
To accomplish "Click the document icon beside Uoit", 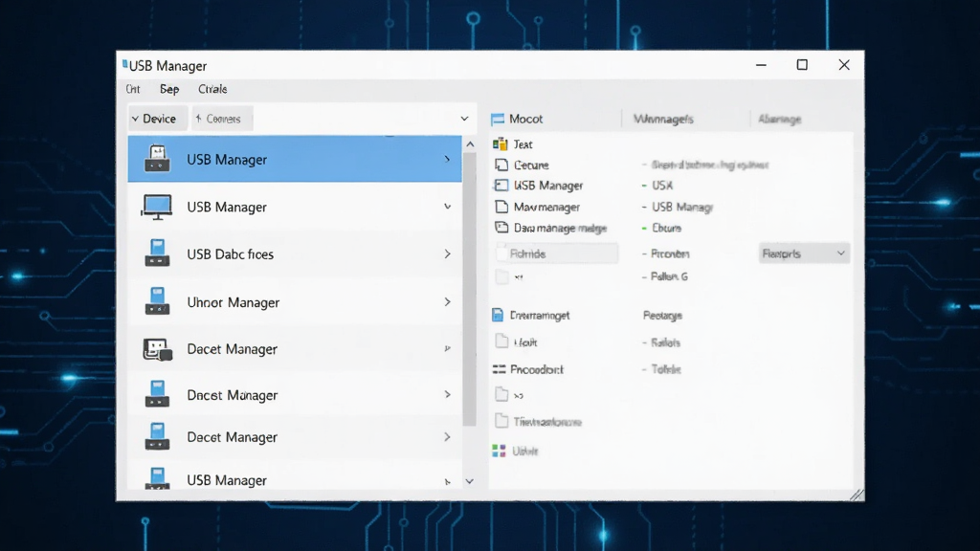I will point(501,342).
